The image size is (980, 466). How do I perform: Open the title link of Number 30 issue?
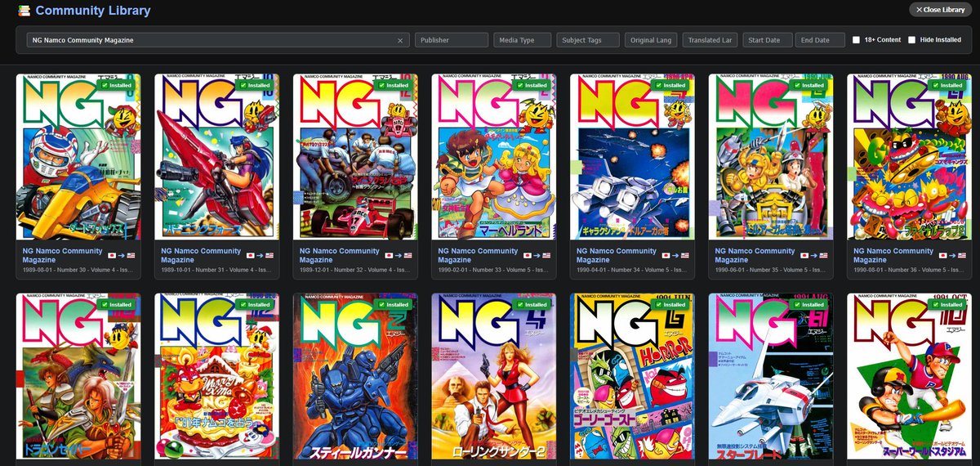[x=63, y=255]
